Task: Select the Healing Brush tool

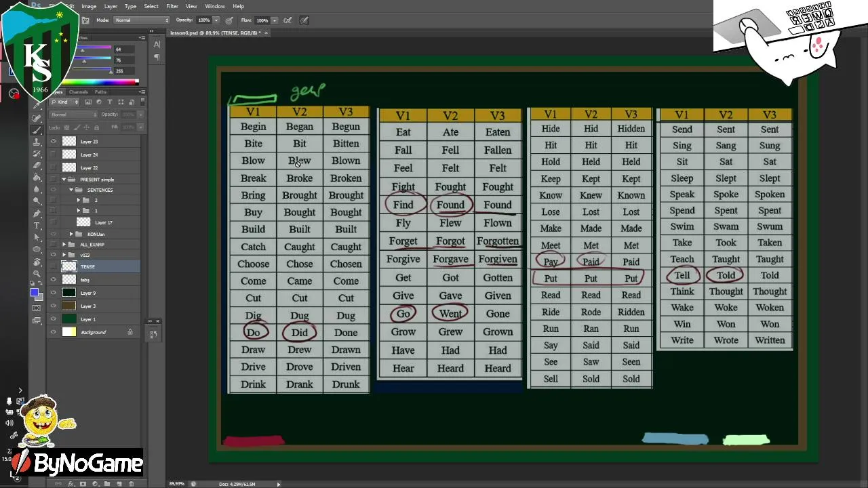Action: tap(37, 118)
